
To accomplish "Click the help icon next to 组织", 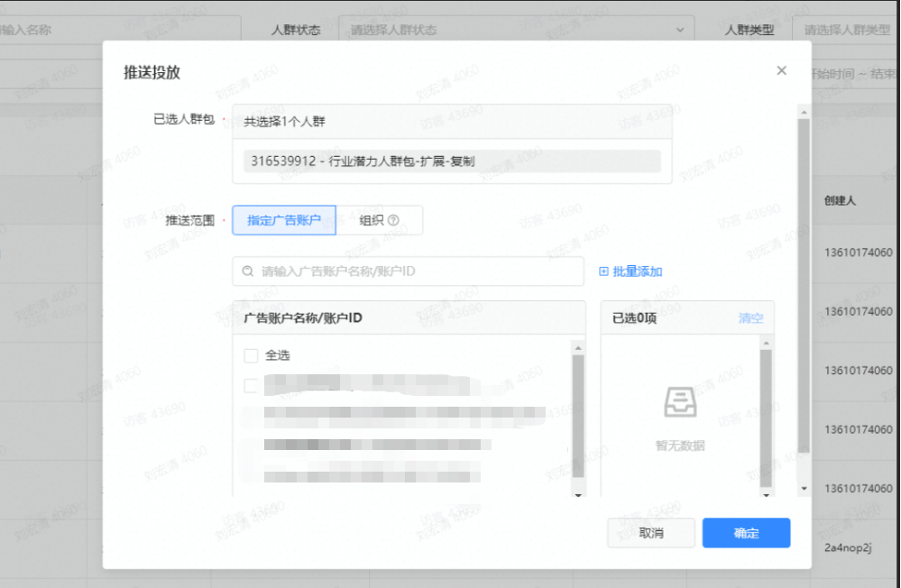I will [x=393, y=220].
